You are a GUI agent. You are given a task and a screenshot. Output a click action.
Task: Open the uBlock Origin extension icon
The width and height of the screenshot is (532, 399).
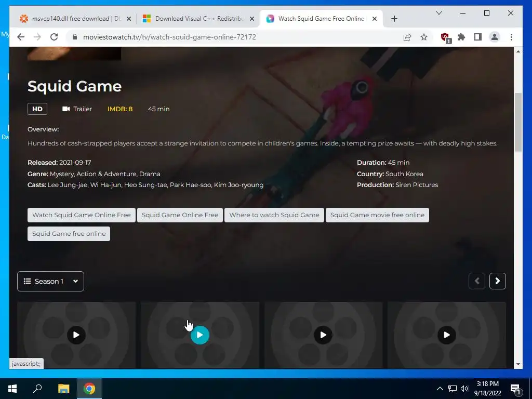(445, 37)
